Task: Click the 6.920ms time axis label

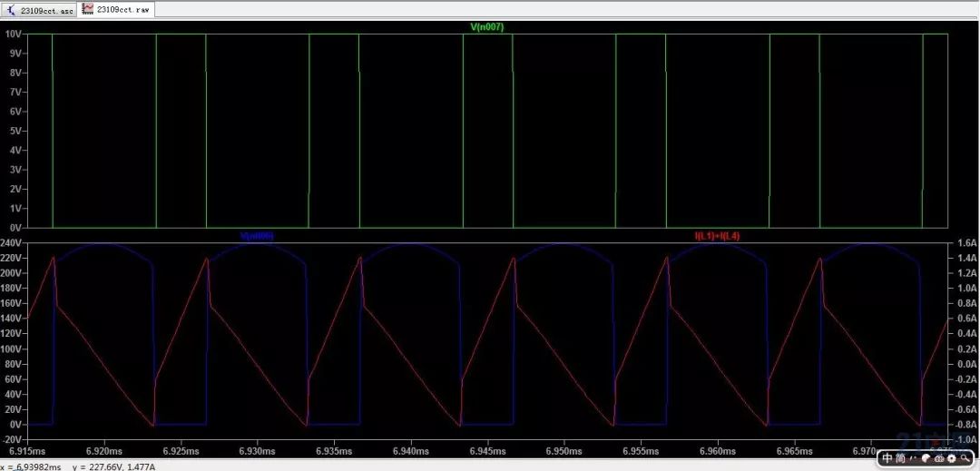Action: tap(103, 450)
